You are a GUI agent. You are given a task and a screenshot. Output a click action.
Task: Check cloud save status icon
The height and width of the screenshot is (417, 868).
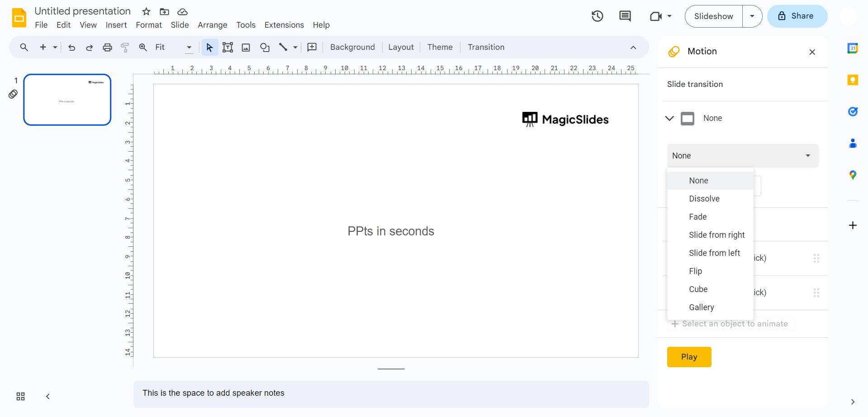pyautogui.click(x=182, y=11)
